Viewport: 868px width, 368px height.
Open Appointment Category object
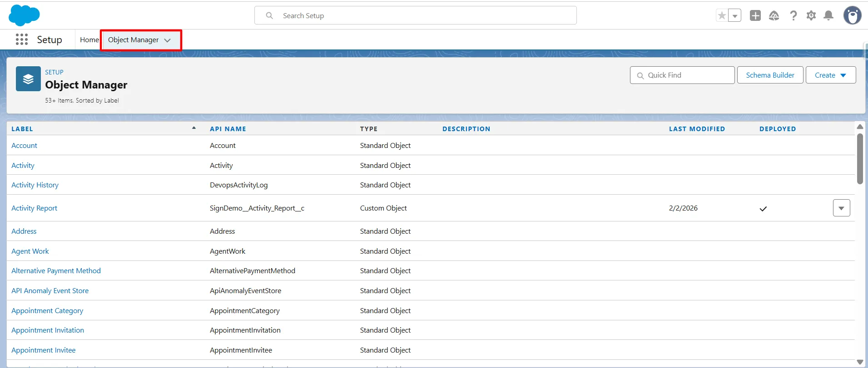click(47, 311)
